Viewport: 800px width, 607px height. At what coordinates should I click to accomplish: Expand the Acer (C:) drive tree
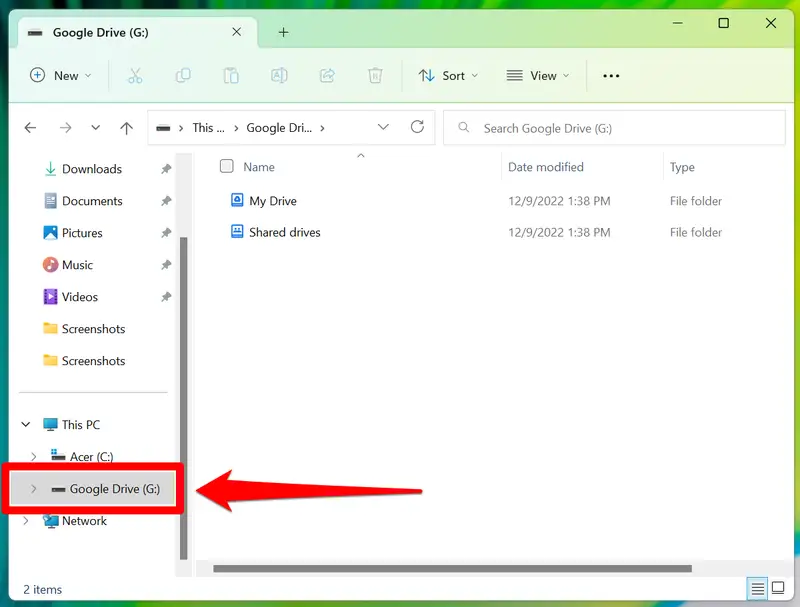point(34,457)
